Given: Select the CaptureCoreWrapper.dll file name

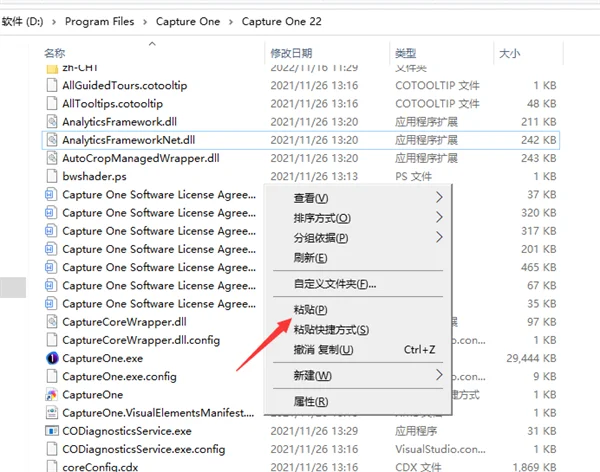Looking at the screenshot, I should (x=124, y=322).
